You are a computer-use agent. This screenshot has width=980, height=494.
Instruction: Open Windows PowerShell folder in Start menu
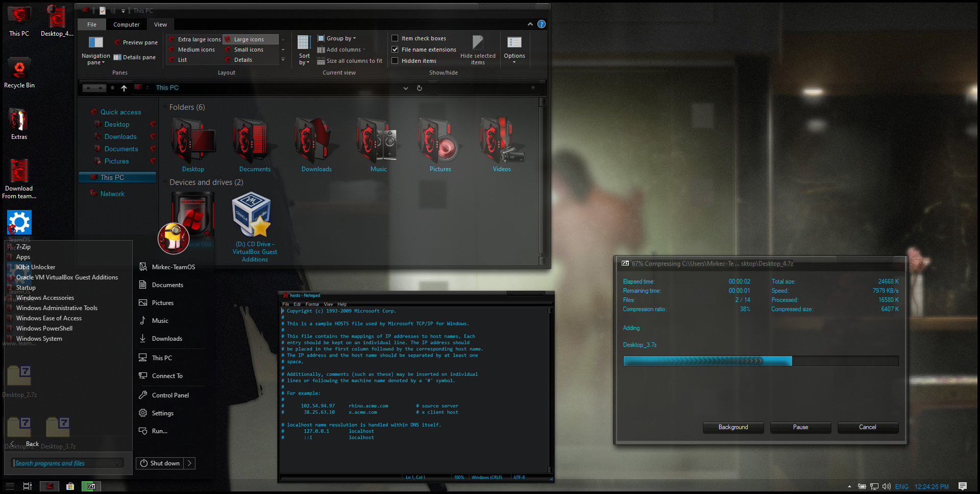click(44, 328)
